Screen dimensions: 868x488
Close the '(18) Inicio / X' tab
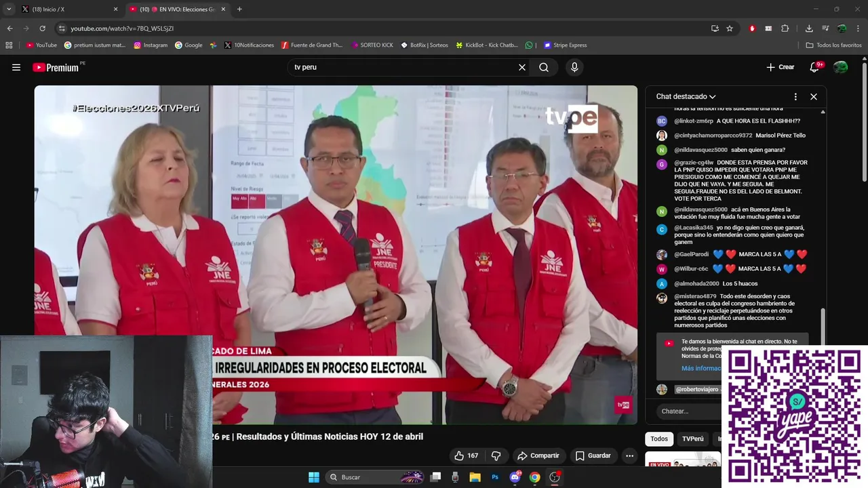[x=115, y=9]
